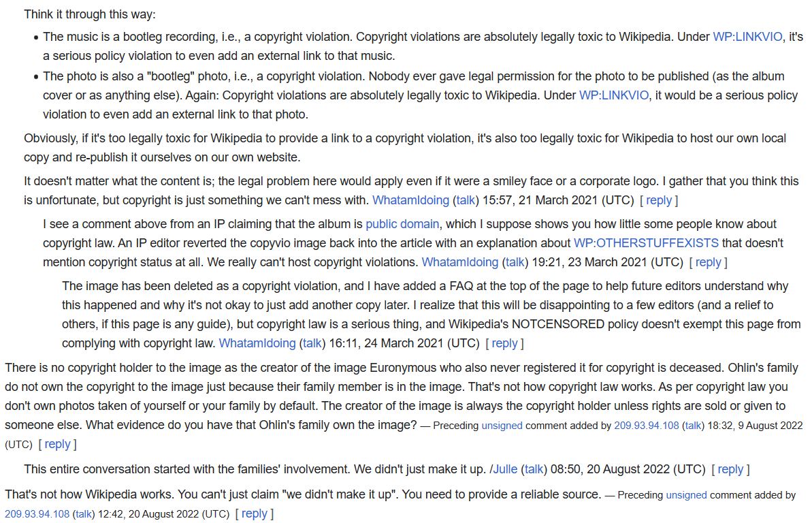This screenshot has height=523, width=812.
Task: Open the WP:OTHERSTUFFEXISTS link
Action: click(646, 243)
